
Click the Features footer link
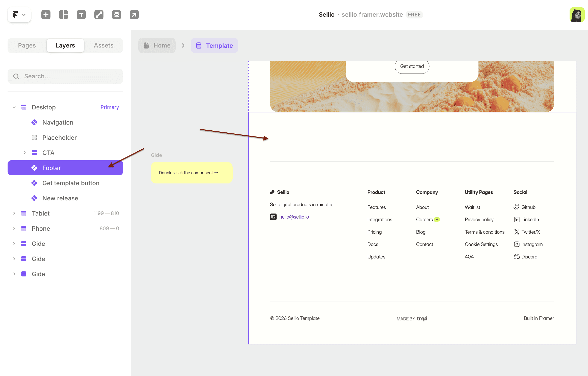[x=377, y=207]
